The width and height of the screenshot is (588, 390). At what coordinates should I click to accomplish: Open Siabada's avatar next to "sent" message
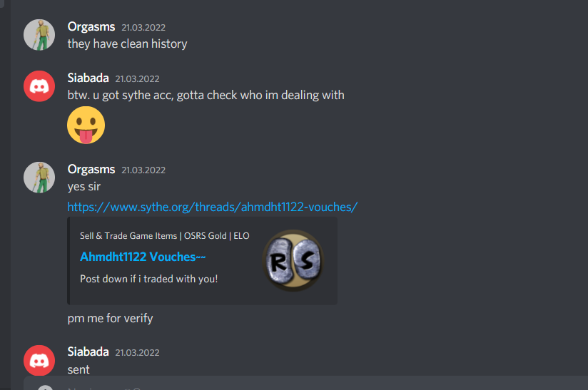(39, 360)
